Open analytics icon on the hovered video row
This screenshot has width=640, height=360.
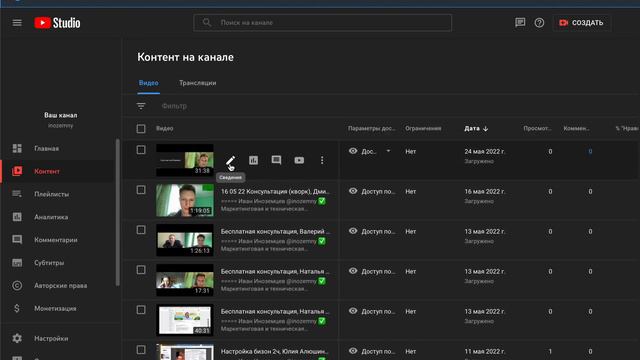253,160
